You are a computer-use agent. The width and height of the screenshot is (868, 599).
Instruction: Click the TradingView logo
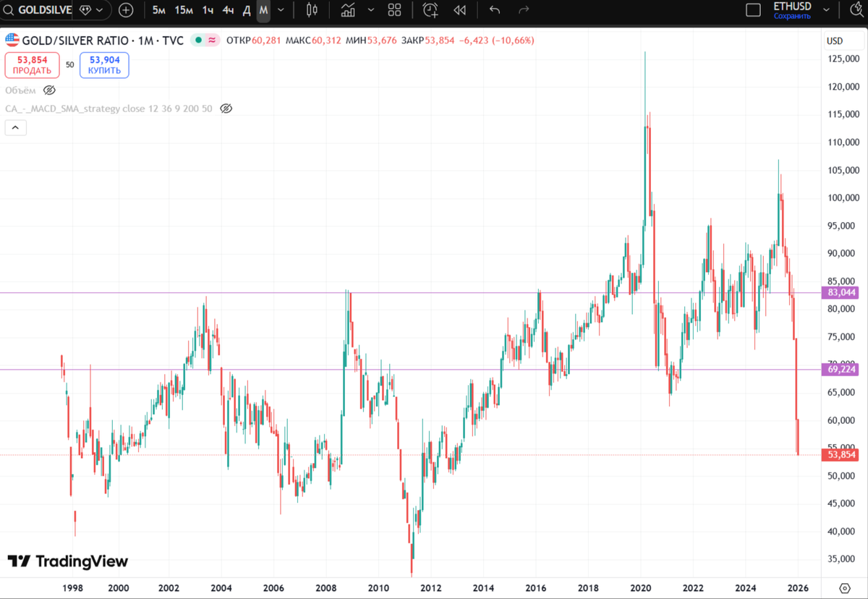click(67, 561)
